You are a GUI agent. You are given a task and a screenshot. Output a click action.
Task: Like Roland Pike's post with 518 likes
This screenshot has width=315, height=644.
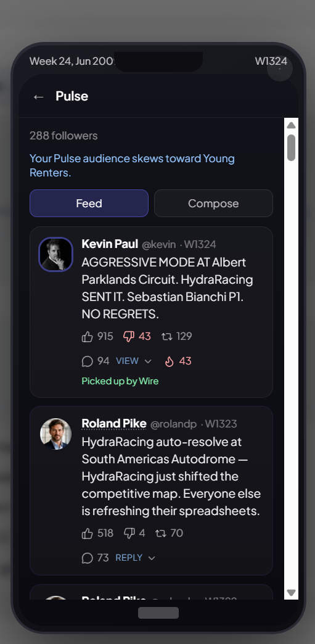point(87,534)
